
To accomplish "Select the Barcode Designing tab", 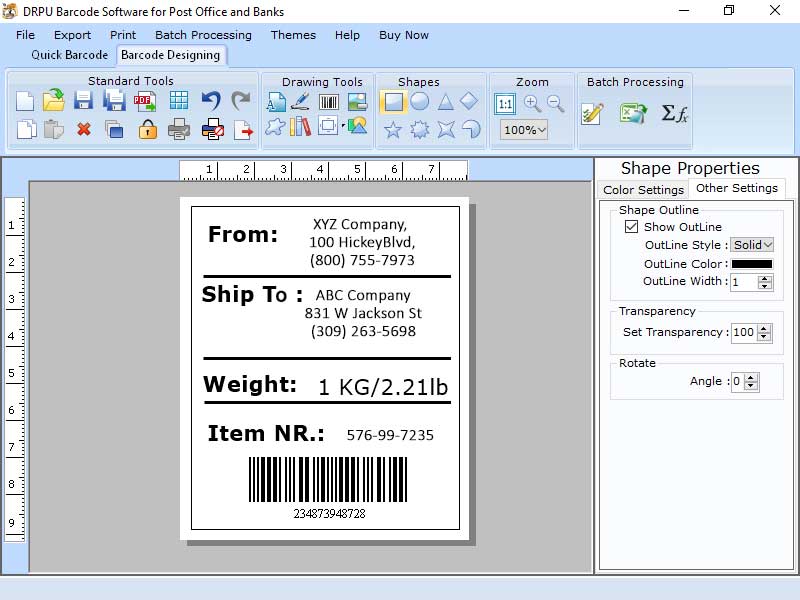I will tap(170, 55).
